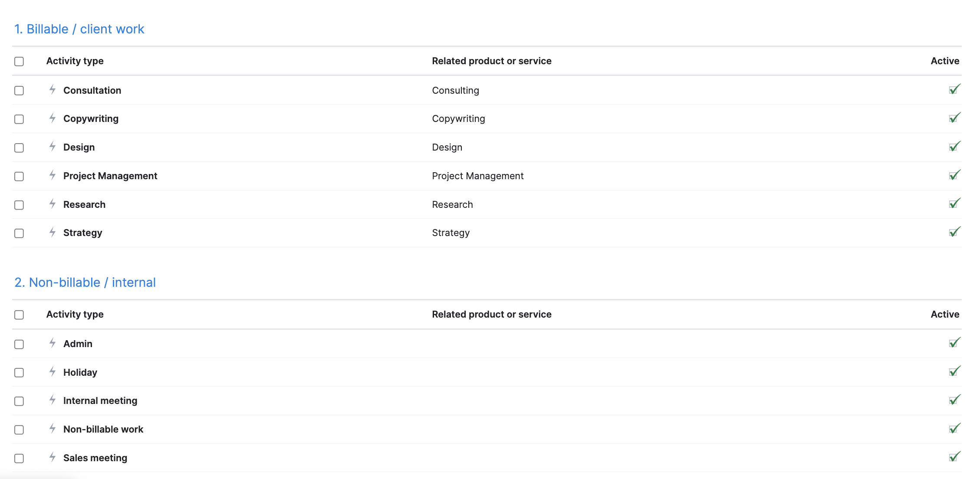Click the lightning icon next to Copywriting
Screen dimensions: 980x479
[53, 118]
